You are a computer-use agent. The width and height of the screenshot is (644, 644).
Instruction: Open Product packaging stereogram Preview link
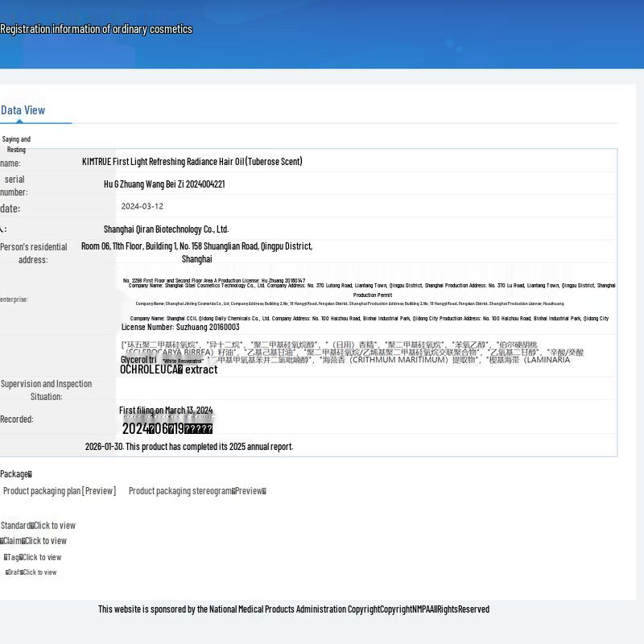[197, 491]
